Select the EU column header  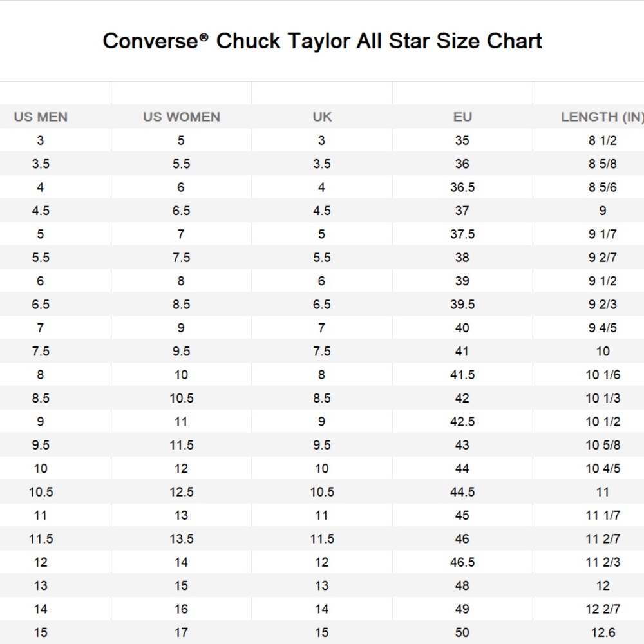[x=462, y=117]
